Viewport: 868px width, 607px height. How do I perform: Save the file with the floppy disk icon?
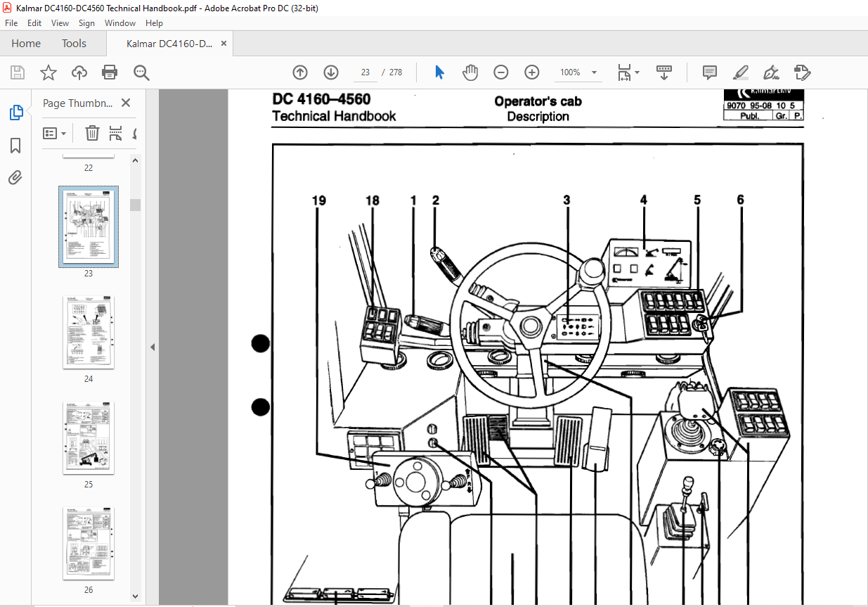click(18, 72)
